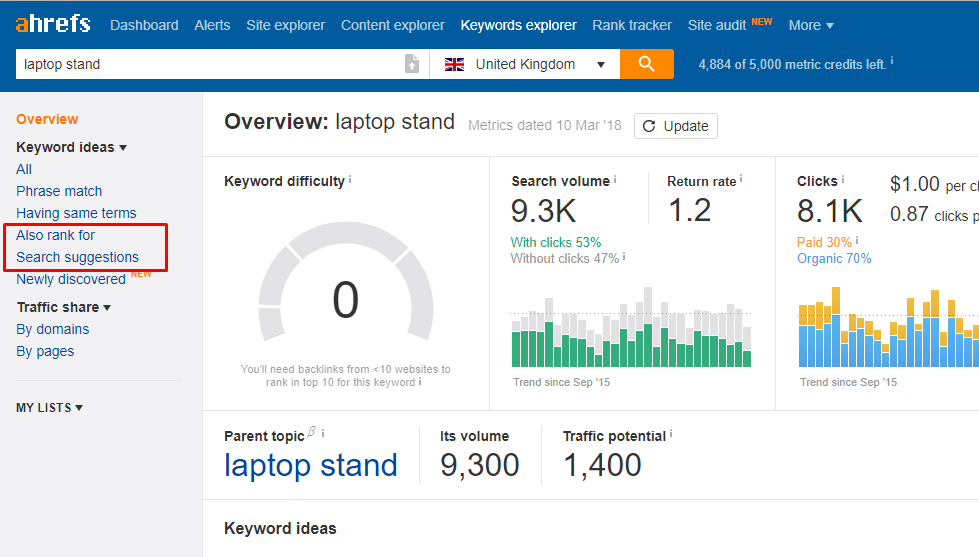The height and width of the screenshot is (557, 979).
Task: Click info icon next to Traffic potential
Action: click(671, 434)
